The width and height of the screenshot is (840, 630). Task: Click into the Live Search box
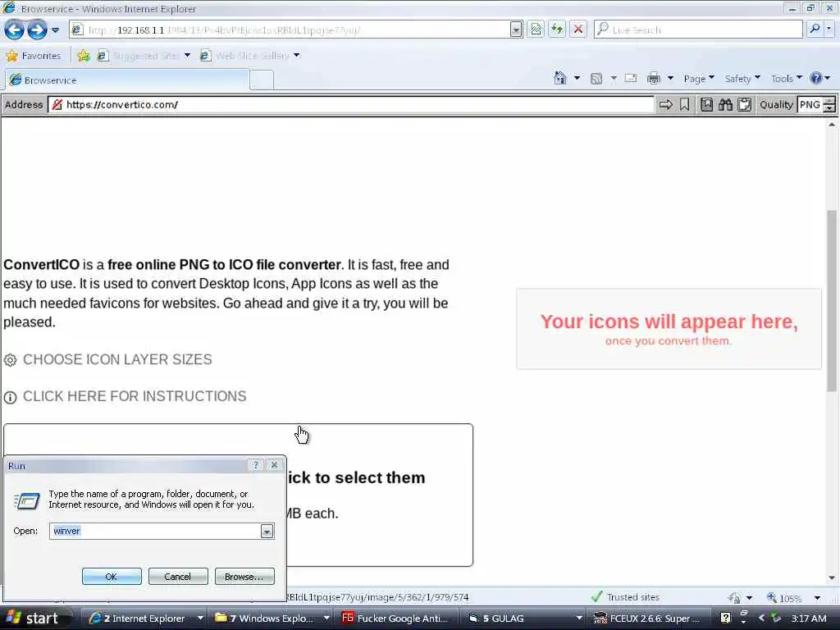click(x=698, y=30)
